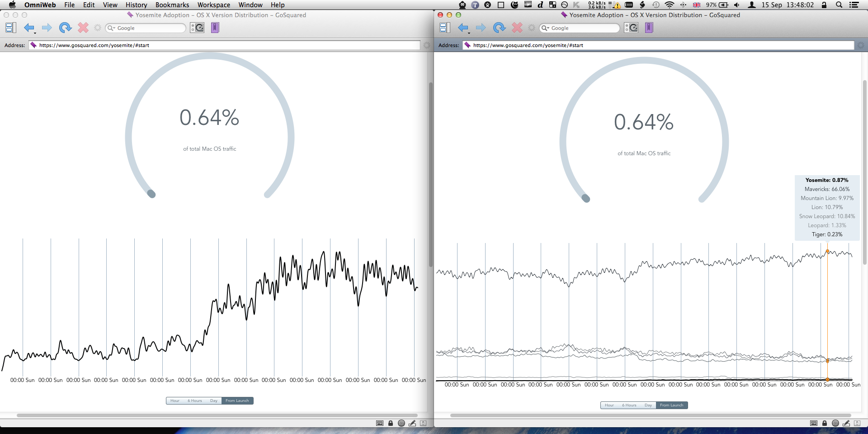This screenshot has height=434, width=868.
Task: Open the View menu
Action: (110, 5)
